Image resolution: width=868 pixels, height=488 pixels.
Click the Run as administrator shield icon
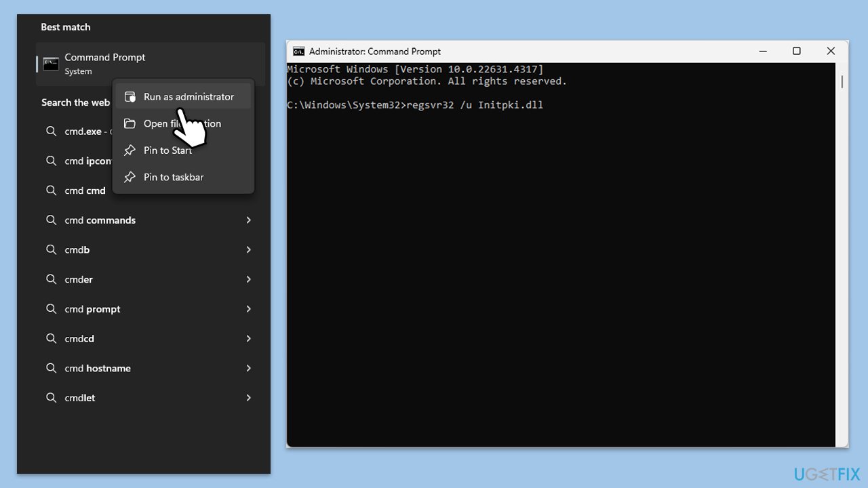point(130,97)
